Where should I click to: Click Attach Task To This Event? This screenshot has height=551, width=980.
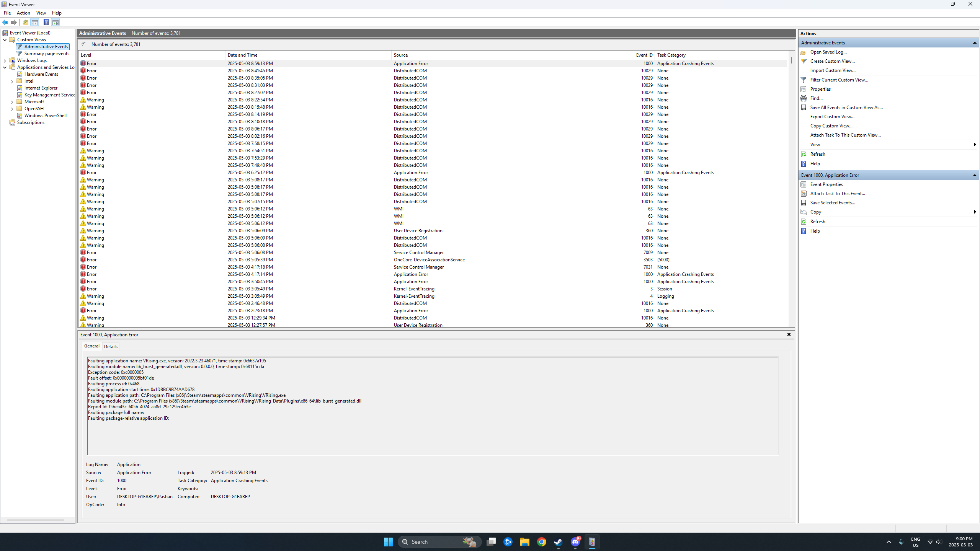tap(837, 194)
